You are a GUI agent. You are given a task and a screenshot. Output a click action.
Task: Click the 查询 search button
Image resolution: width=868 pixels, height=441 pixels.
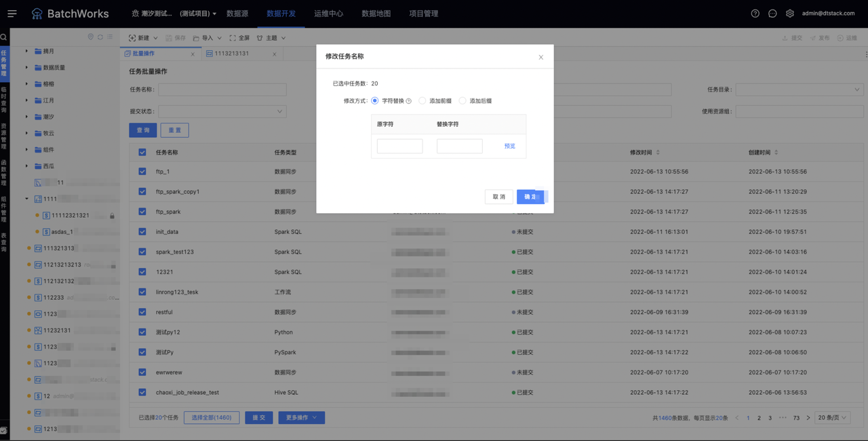click(143, 130)
